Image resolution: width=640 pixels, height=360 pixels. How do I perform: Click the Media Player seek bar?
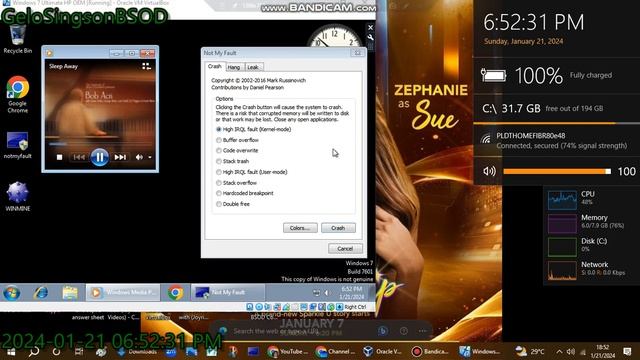coord(100,144)
